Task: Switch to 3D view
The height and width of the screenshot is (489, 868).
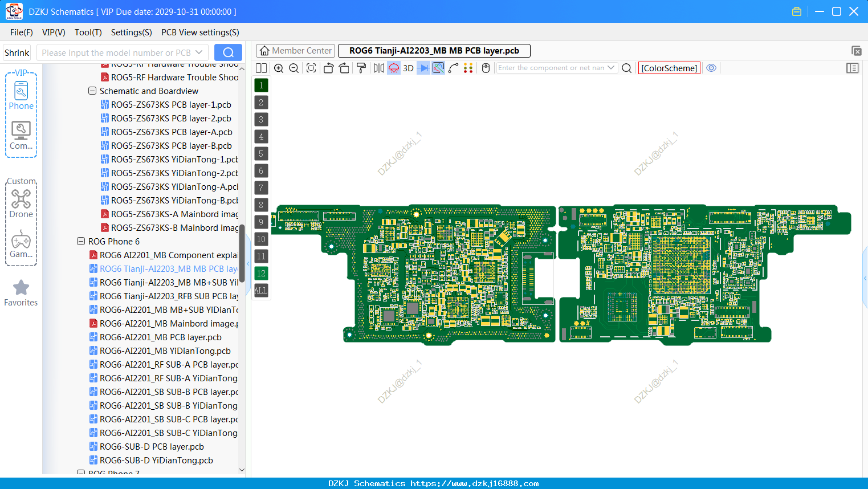Action: pos(408,68)
